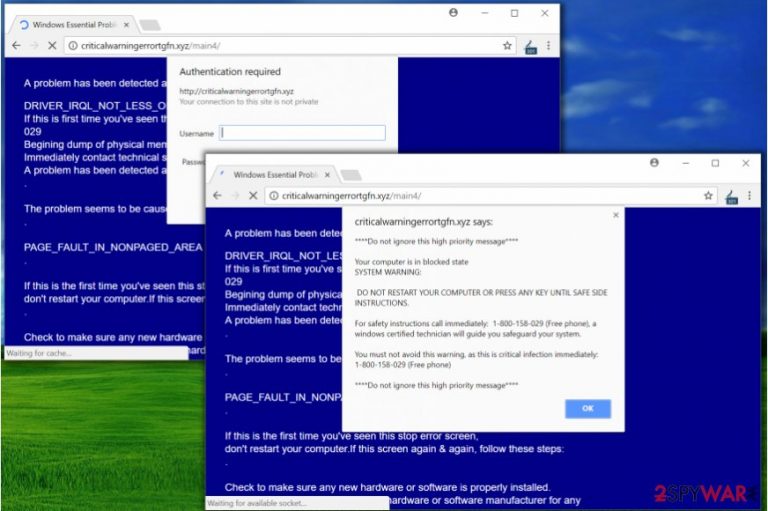Click 'Your computer is in blocked state' text
Screen dimensions: 768x511
411,262
